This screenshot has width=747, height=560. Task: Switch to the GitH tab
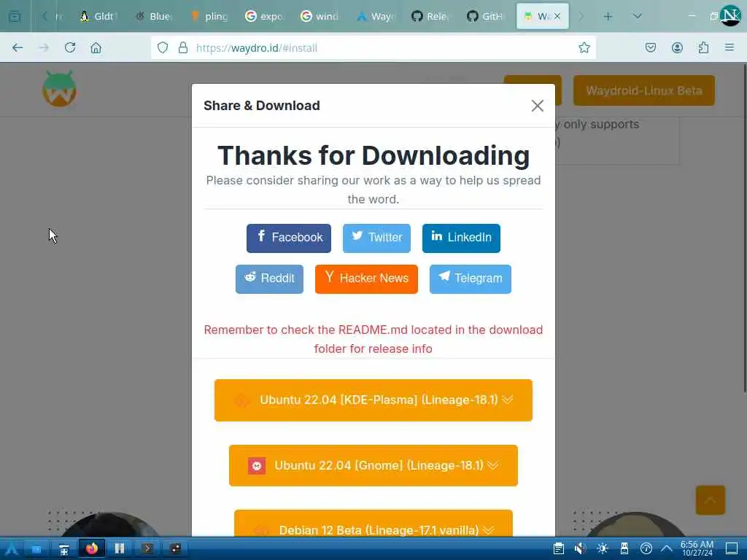[x=485, y=17]
